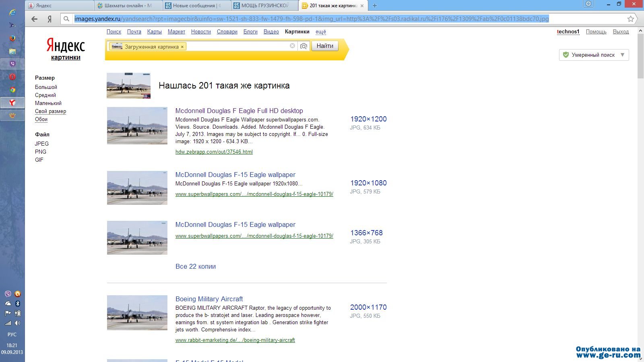Click the Yandex home button beside address bar

[50, 19]
